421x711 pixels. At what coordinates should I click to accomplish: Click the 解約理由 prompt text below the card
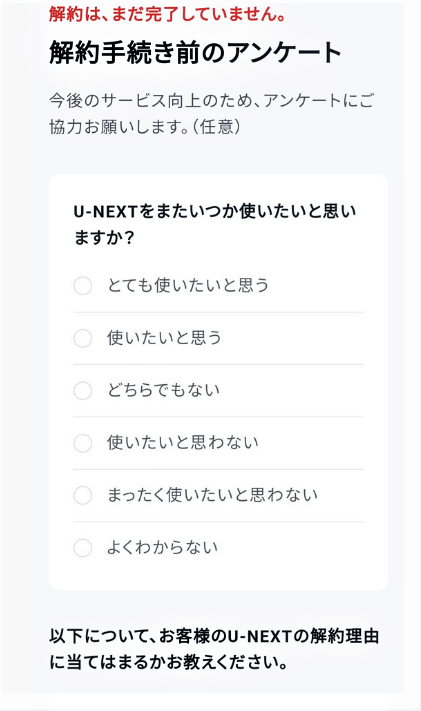(x=214, y=649)
